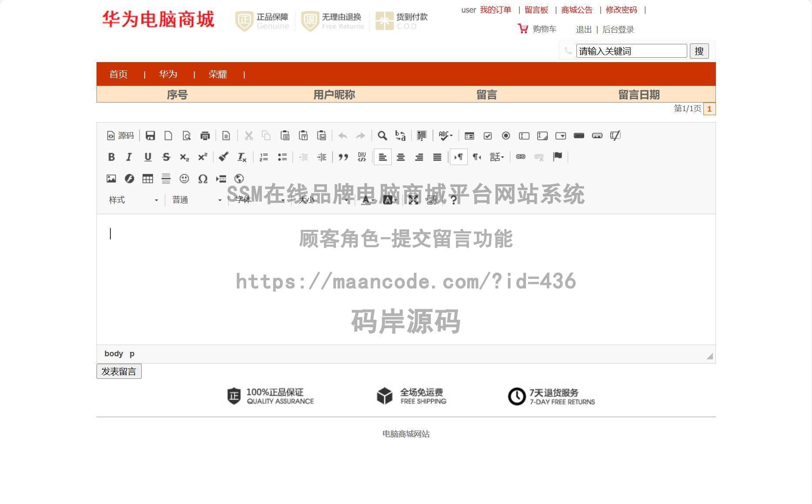Insert a hidden field form element
Screen dimensions: 812x504
click(x=616, y=136)
